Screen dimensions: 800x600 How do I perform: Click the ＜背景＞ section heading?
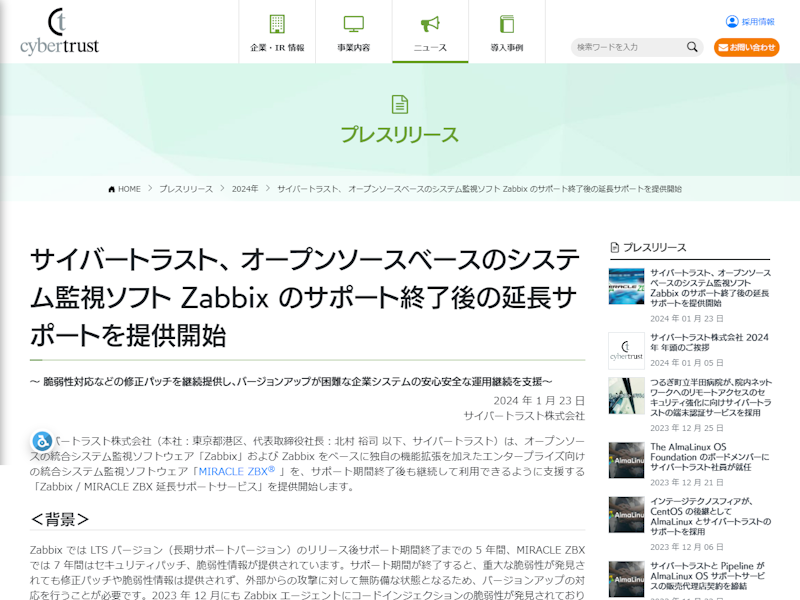point(60,519)
